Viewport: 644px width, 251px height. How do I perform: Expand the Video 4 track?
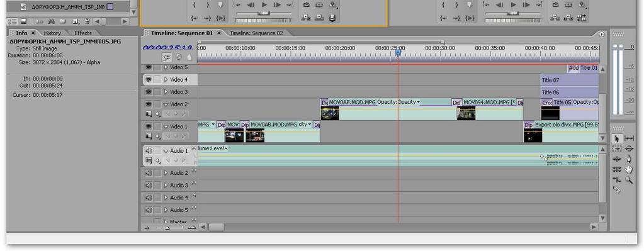pos(166,79)
